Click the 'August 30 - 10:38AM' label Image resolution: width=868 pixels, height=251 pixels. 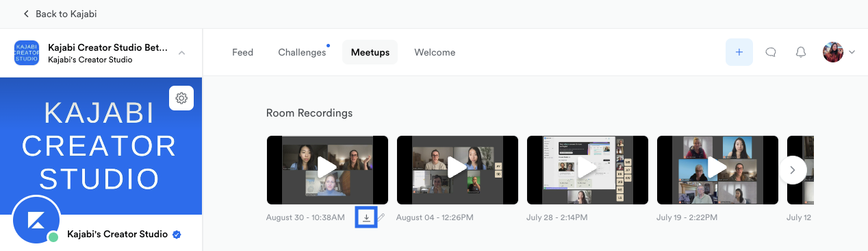[x=305, y=217]
